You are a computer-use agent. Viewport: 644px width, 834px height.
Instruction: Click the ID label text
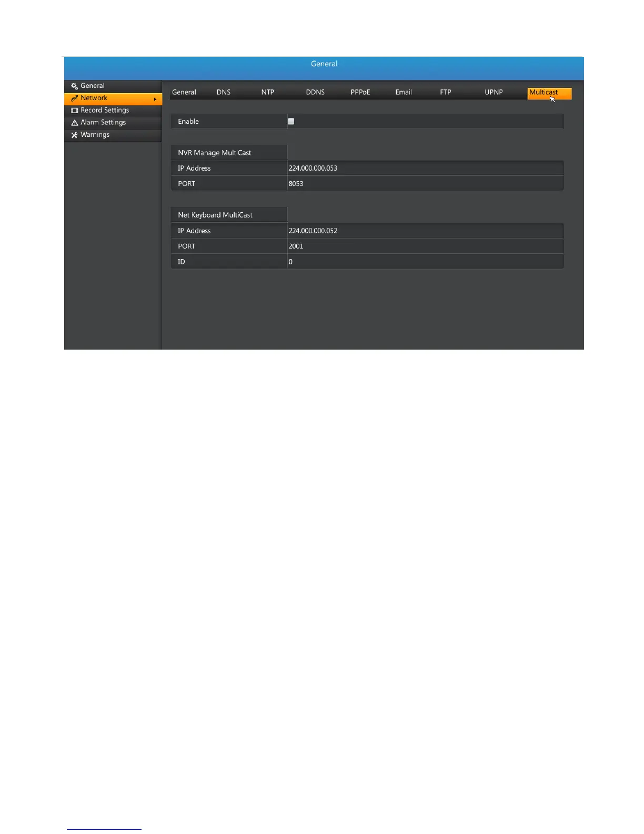click(x=182, y=262)
